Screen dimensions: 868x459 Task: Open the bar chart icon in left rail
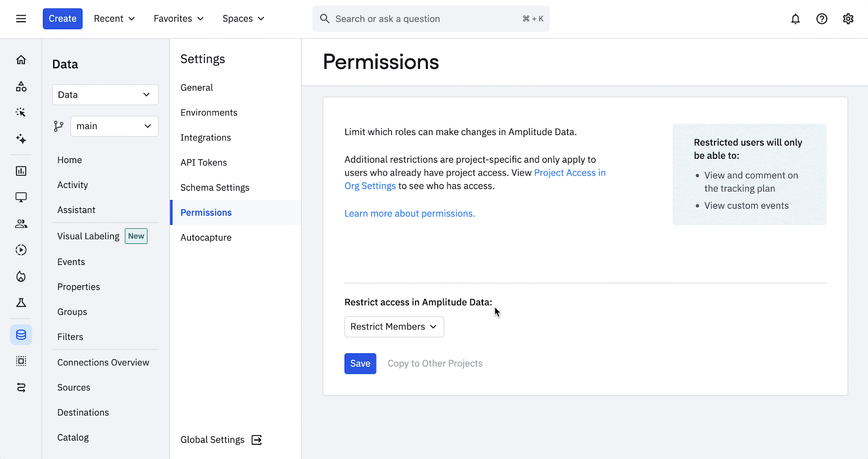point(21,171)
